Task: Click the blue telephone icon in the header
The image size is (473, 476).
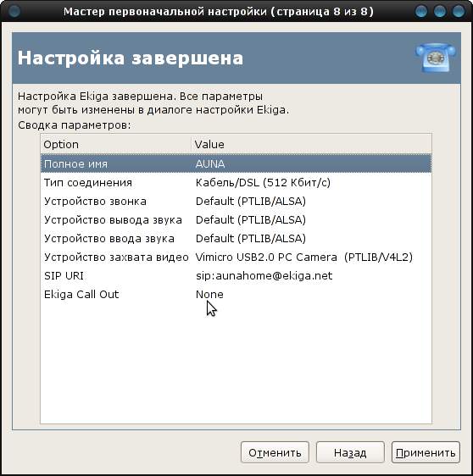Action: tap(436, 58)
